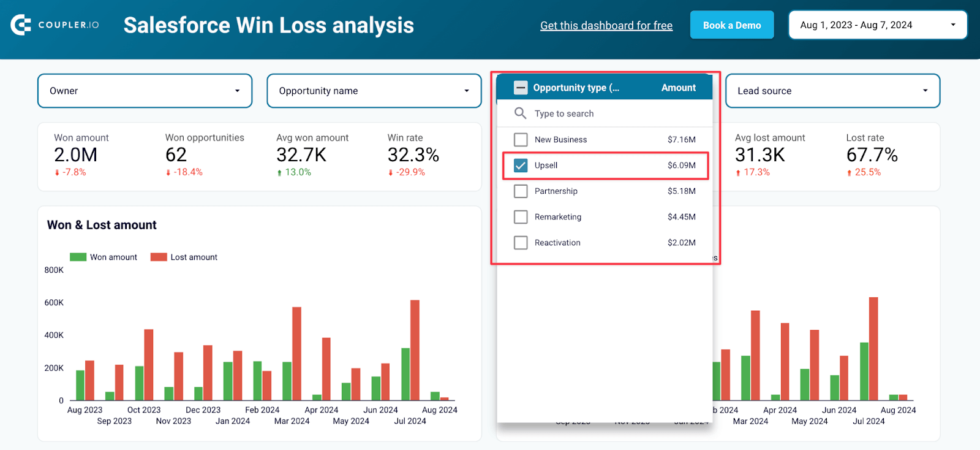Click the Coupler.io logo icon
The width and height of the screenshot is (980, 450).
21,25
